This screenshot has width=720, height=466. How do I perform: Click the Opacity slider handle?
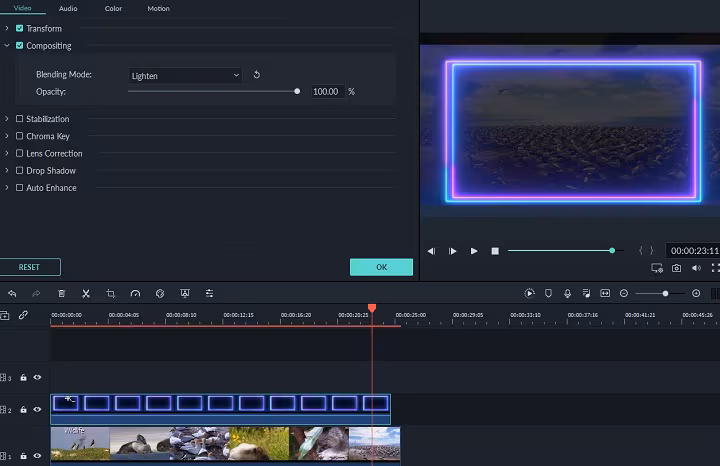(x=297, y=91)
